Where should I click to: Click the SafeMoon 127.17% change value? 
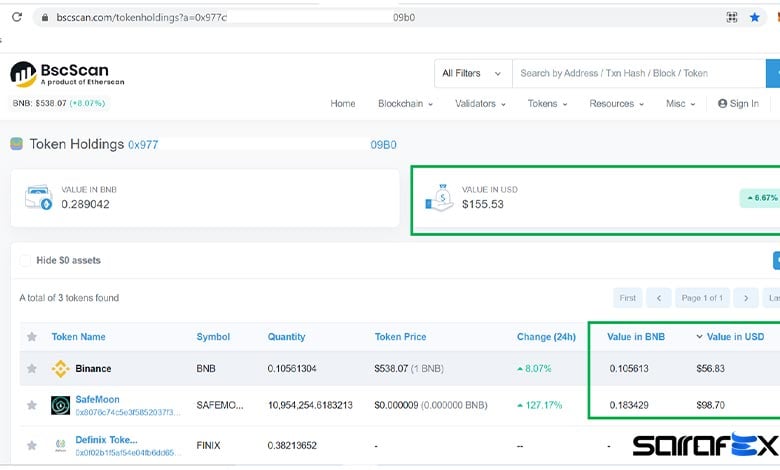pyautogui.click(x=539, y=405)
